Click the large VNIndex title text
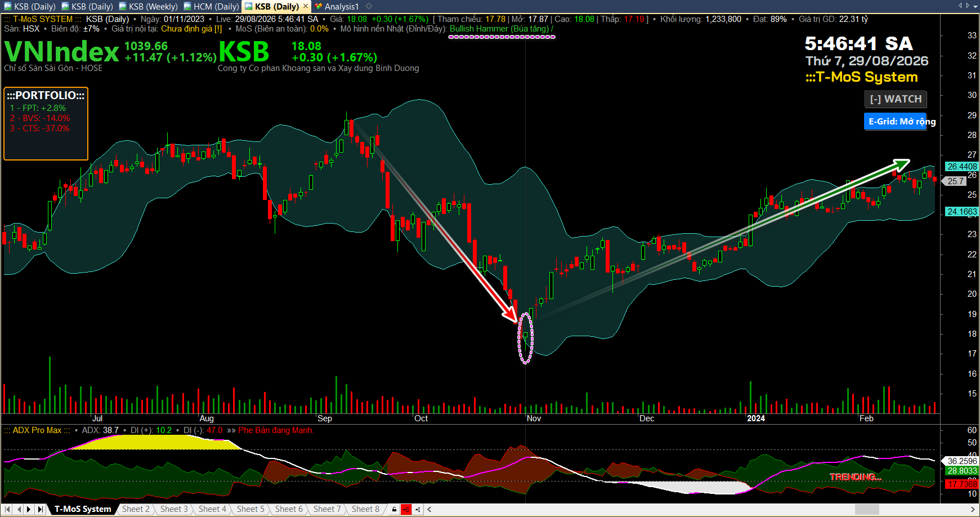The height and width of the screenshot is (517, 980). pos(62,52)
